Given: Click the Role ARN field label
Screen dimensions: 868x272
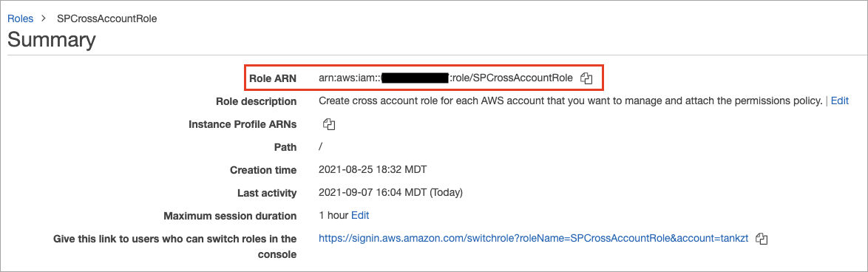Looking at the screenshot, I should pyautogui.click(x=273, y=79).
